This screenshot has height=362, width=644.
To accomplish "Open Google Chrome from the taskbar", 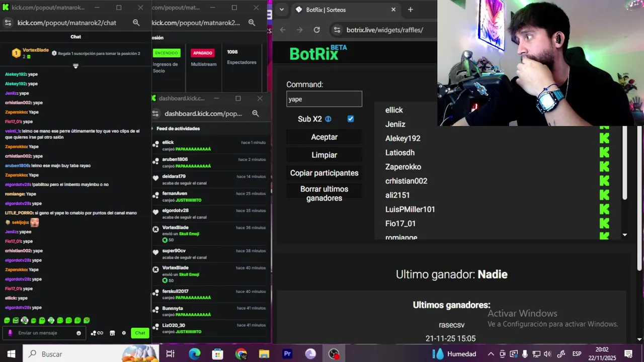I will (241, 354).
